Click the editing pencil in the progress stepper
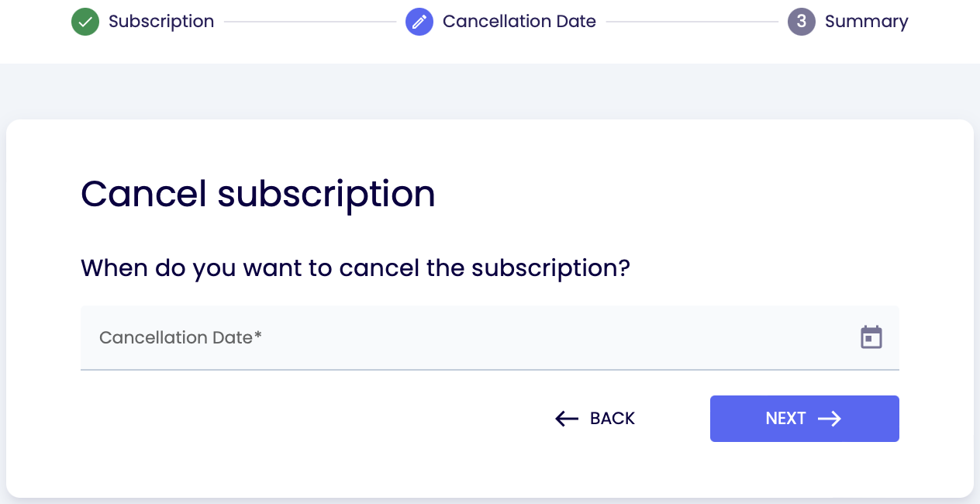 point(419,22)
